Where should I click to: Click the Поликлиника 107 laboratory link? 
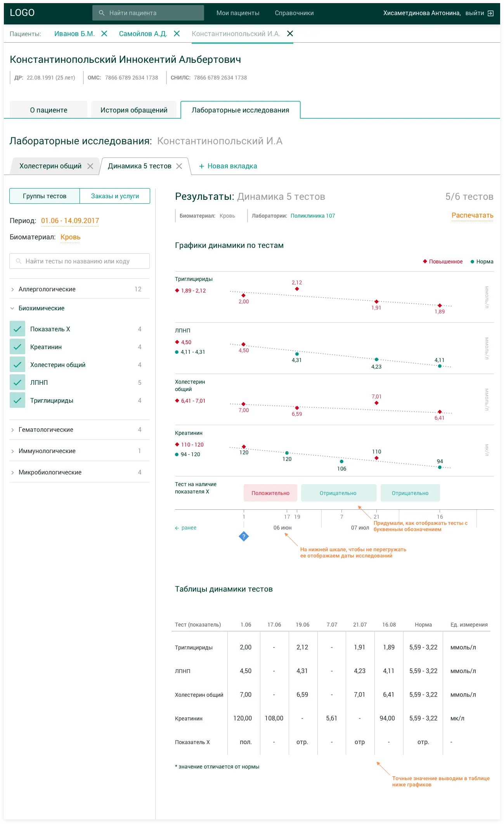313,216
